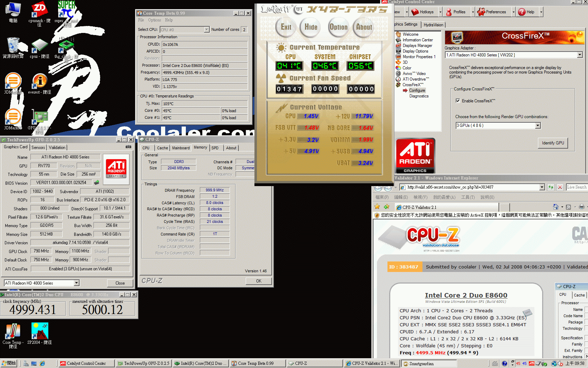Screen dimensions: 588x368
Task: Open the SP2004 desktop shortcut
Action: (40, 334)
